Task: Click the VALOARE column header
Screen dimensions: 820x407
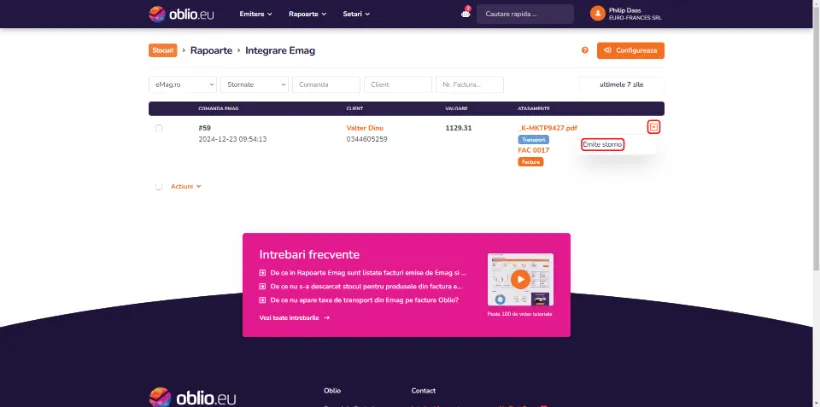Action: (x=457, y=109)
